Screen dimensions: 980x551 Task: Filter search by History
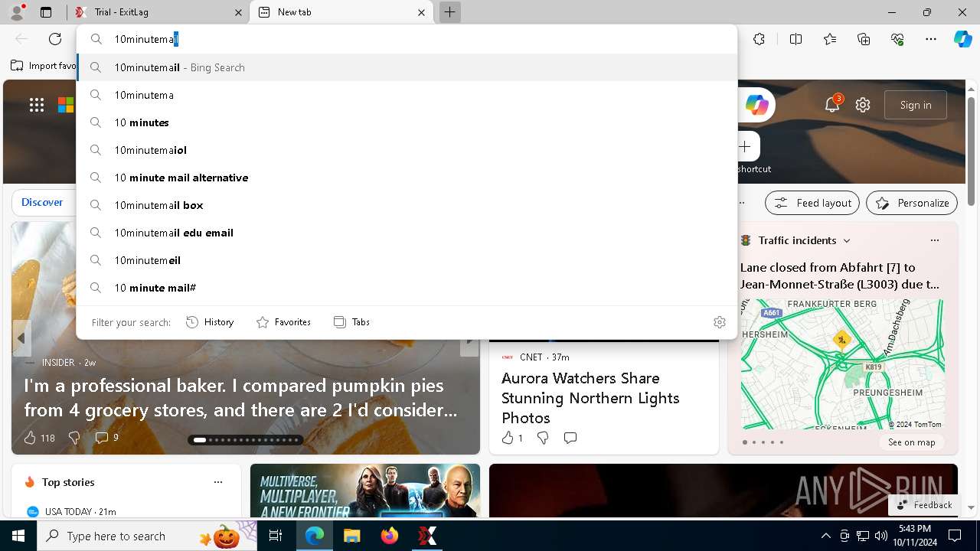point(210,322)
